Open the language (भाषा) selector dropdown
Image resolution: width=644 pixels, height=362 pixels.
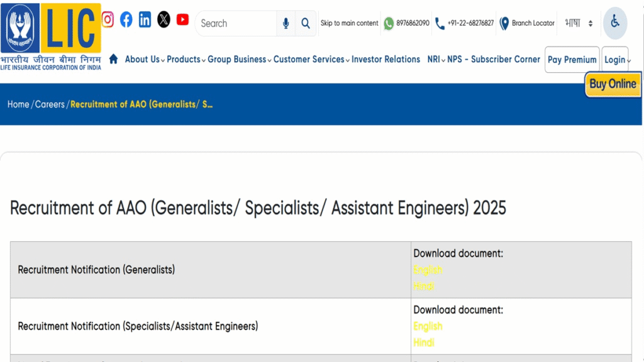point(579,23)
